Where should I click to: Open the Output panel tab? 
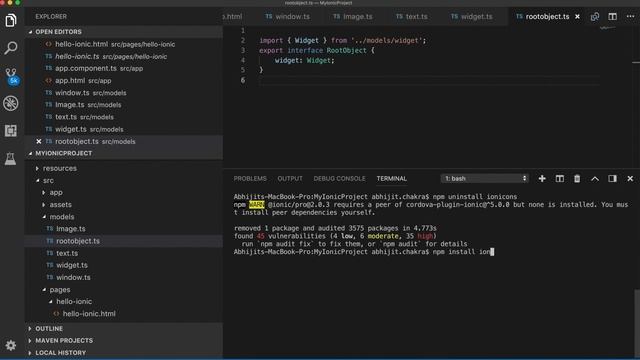coord(290,179)
